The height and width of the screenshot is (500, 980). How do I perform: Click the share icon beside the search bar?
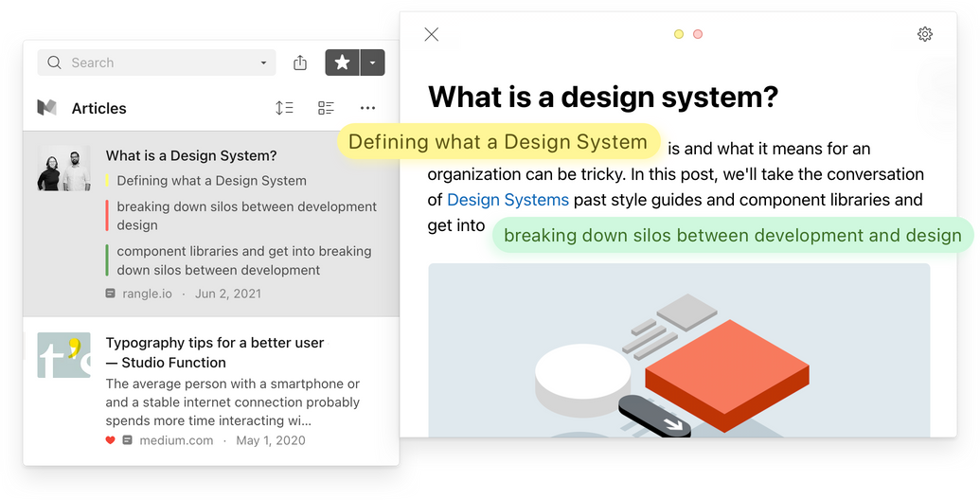click(x=300, y=62)
